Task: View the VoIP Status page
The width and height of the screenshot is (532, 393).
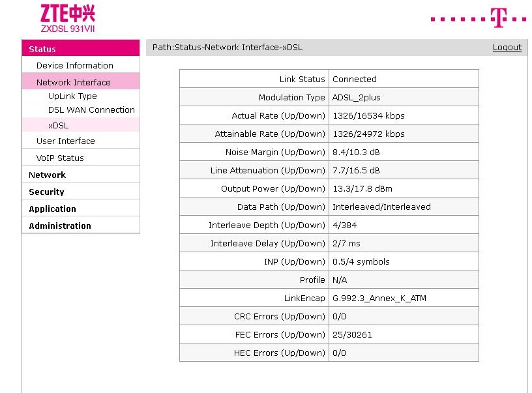Action: [60, 158]
